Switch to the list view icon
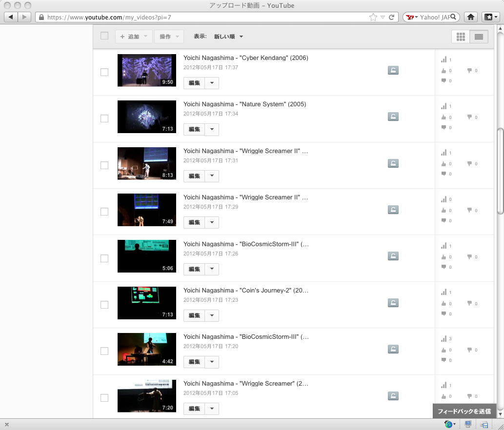Screen dimensions: 504x430 [479, 37]
